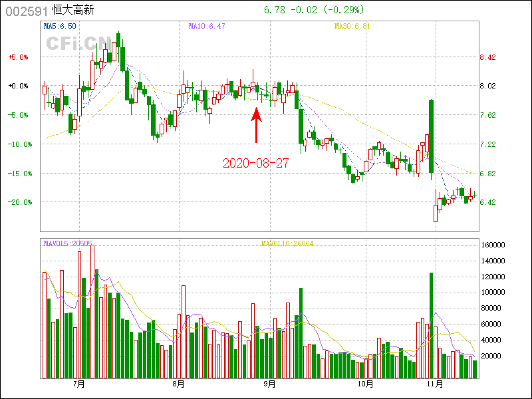Click the 9月 month label on axis
The image size is (532, 399).
[x=269, y=384]
